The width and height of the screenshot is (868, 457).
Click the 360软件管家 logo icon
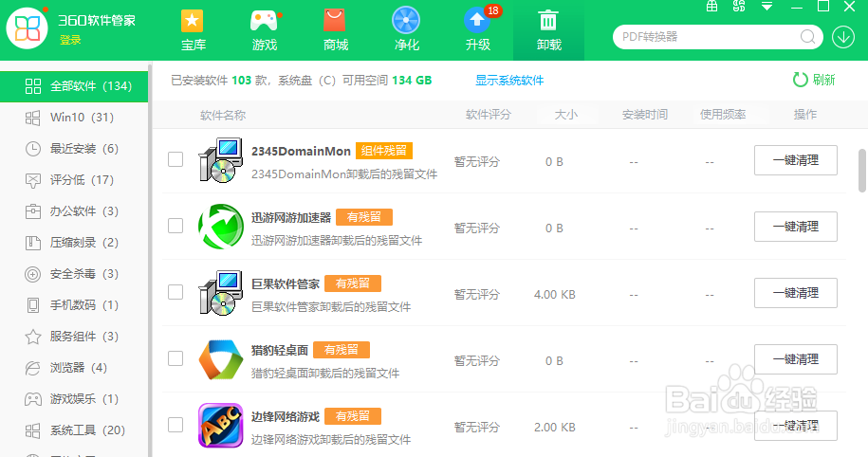27,28
